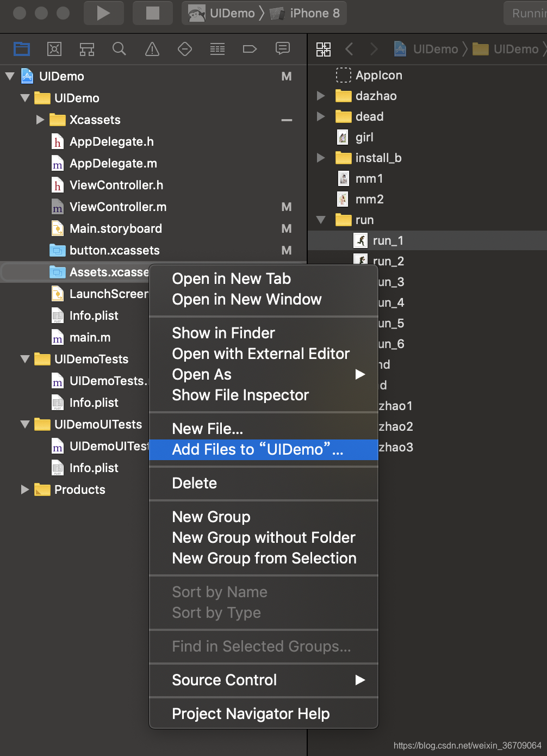Select Info.plist under UIDemo group
547x756 pixels.
(94, 315)
